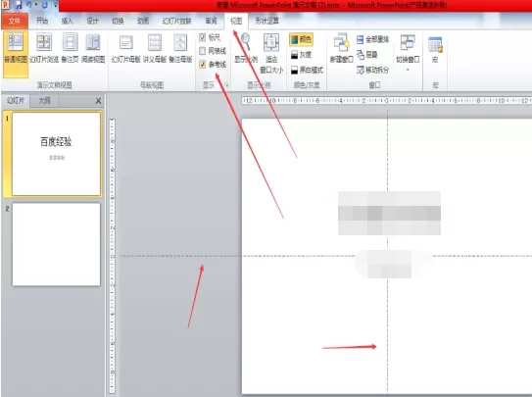This screenshot has width=532, height=397.
Task: Select Color mode (颜色)
Action: point(301,39)
